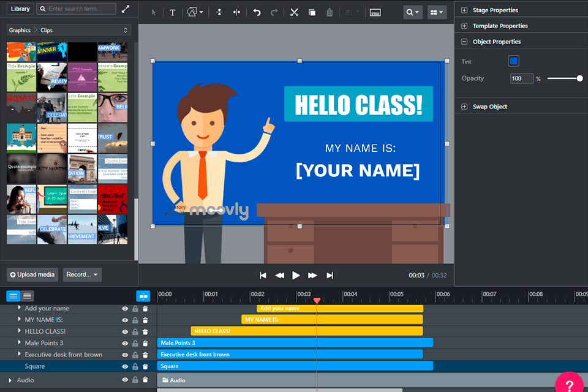Select the arrow selection tool
The height and width of the screenshot is (392, 588).
[x=153, y=12]
